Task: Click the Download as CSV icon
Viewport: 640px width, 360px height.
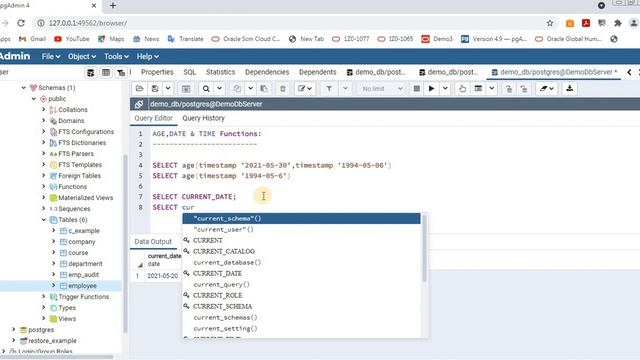Action: click(569, 89)
